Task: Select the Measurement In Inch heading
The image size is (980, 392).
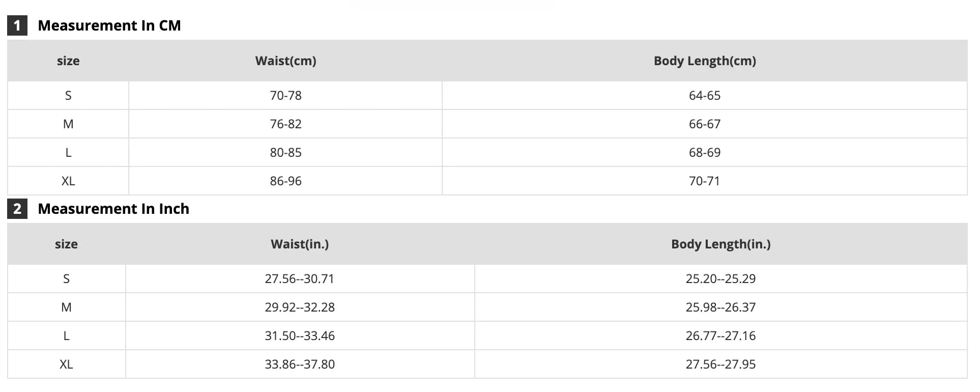Action: coord(113,209)
